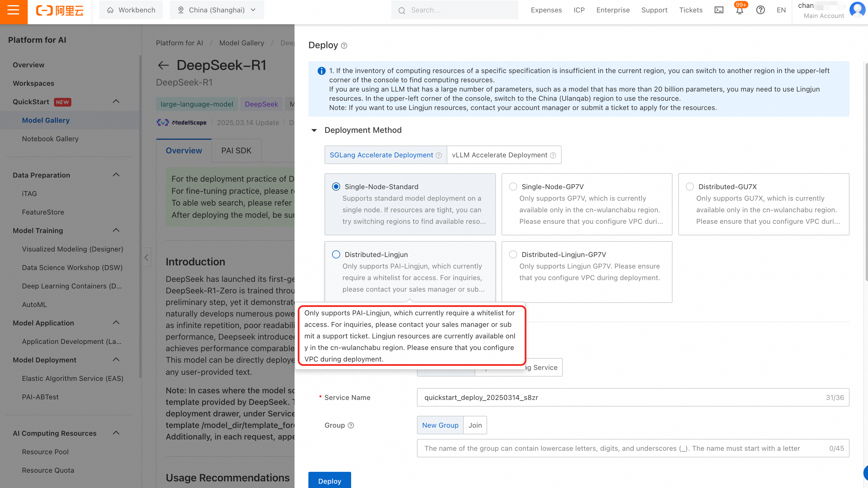Screen dimensions: 868x488
Task: Open the Overview tab
Action: (x=184, y=151)
